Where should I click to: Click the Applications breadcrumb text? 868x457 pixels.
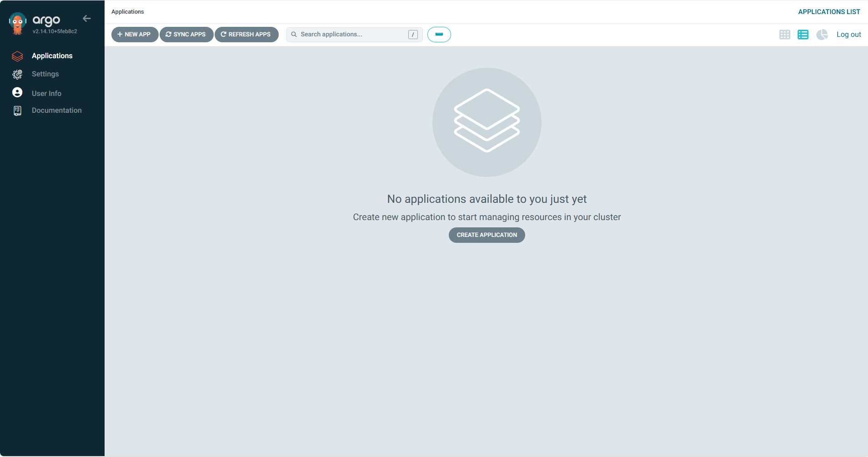(127, 12)
